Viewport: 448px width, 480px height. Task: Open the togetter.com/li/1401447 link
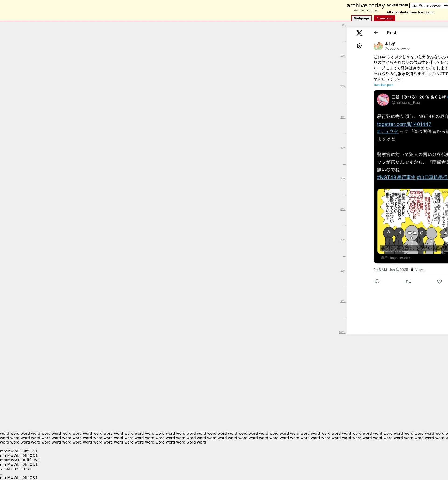point(404,124)
